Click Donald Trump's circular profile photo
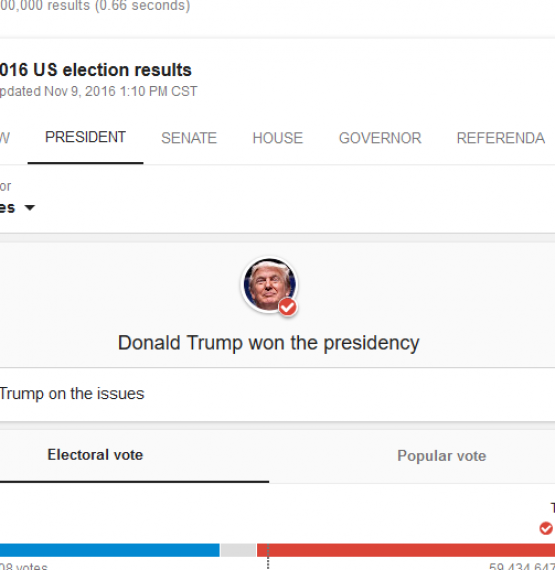 [269, 285]
